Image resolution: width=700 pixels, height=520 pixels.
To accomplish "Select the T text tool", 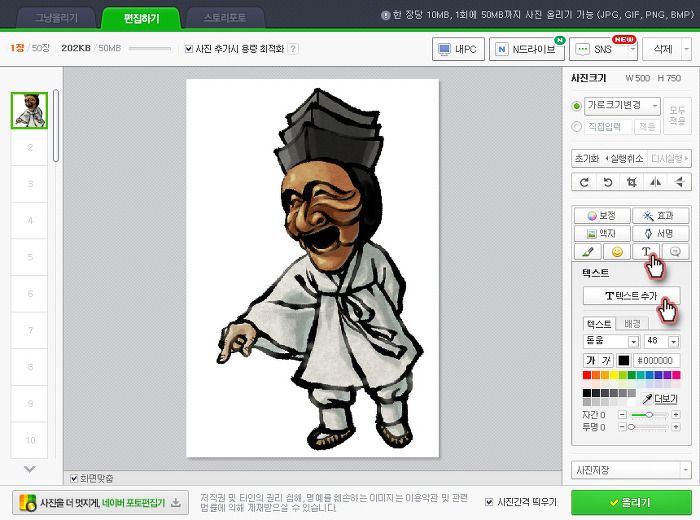I will [646, 252].
